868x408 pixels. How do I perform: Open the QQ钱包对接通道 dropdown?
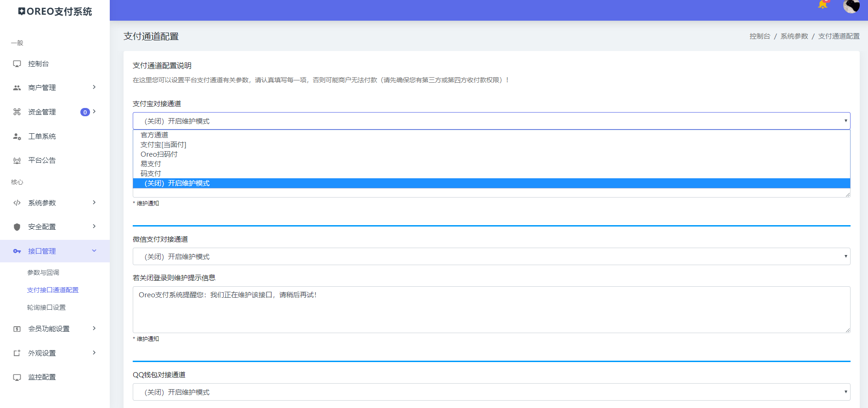click(491, 392)
